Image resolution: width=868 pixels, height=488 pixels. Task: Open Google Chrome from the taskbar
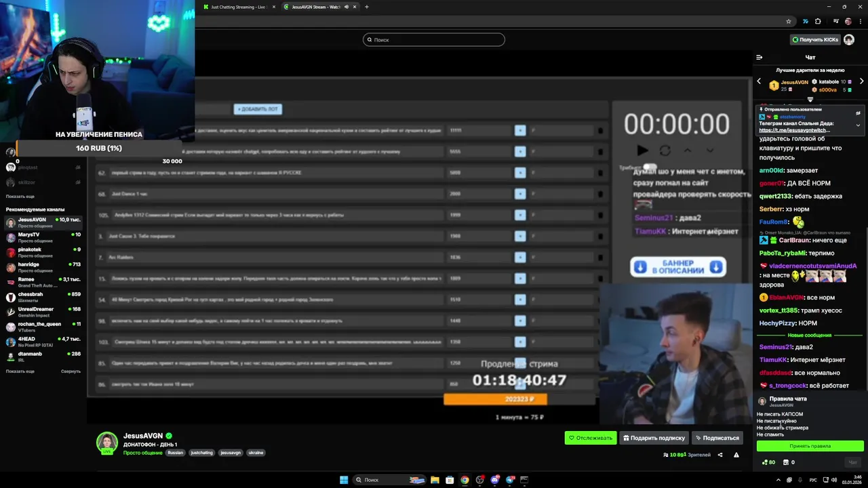point(465,480)
